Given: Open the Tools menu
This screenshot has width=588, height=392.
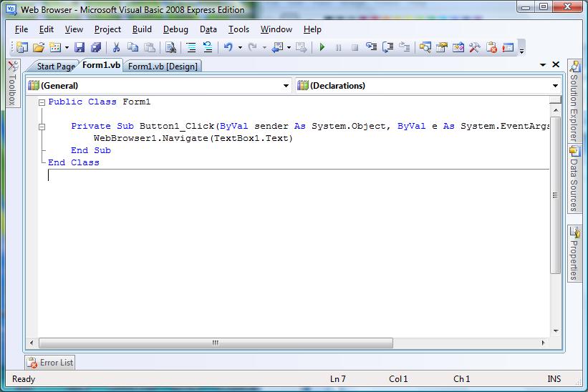Looking at the screenshot, I should click(239, 29).
